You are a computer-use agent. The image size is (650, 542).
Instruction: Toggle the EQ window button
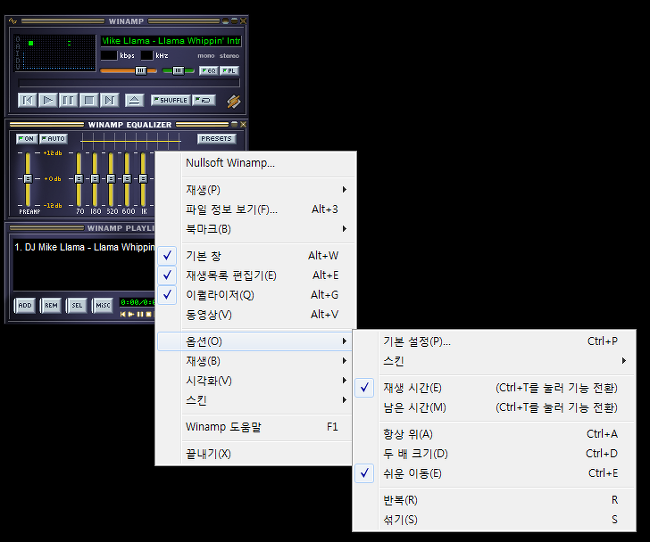pos(209,70)
